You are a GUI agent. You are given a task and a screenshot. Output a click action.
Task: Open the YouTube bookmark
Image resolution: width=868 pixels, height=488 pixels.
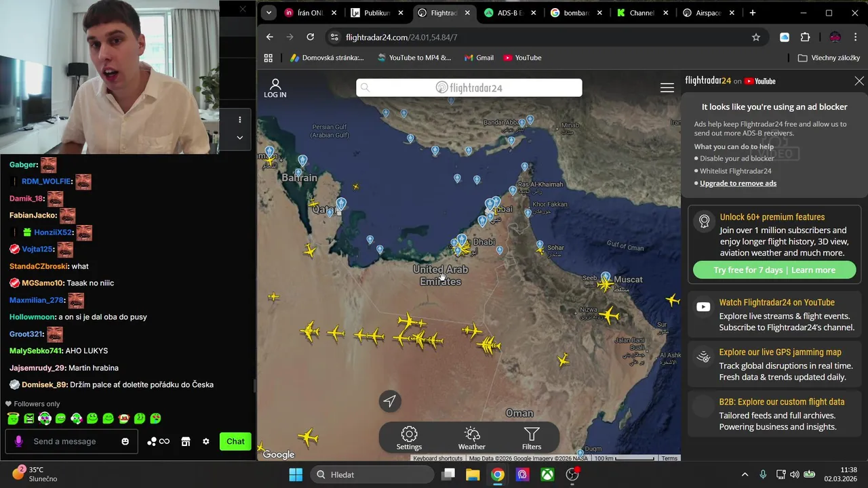pyautogui.click(x=522, y=58)
